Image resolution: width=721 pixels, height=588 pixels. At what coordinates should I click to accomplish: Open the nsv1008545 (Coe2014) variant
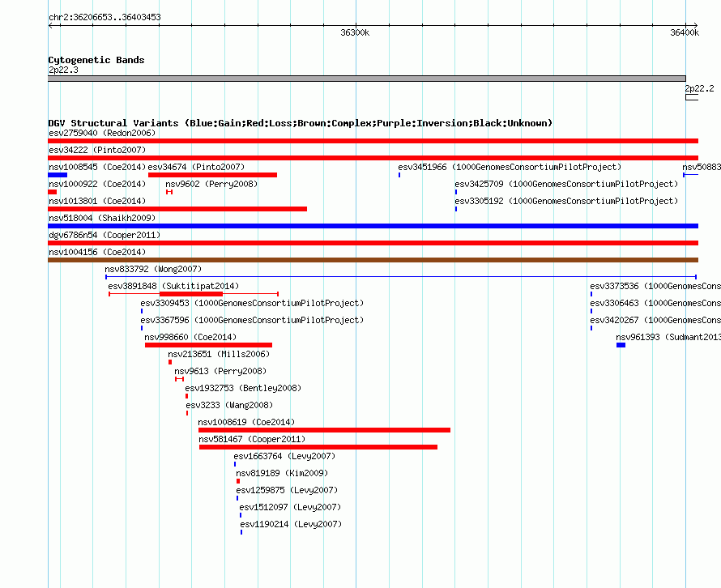(x=97, y=167)
